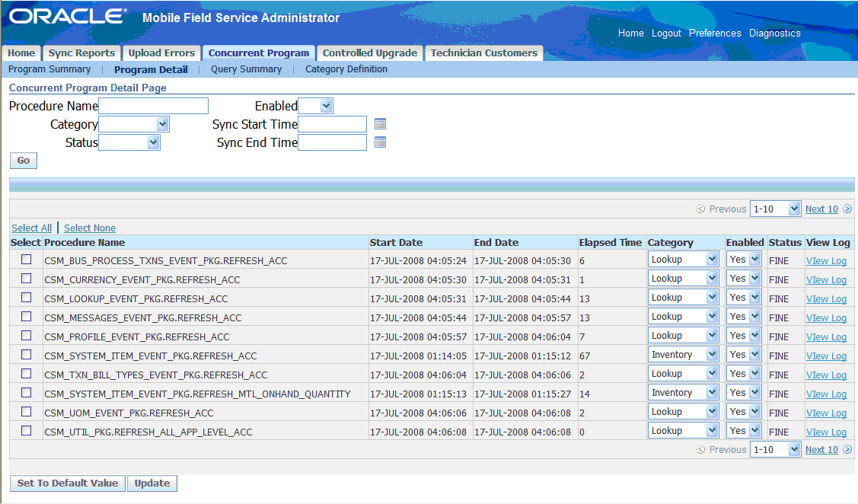Open Enabled dropdown for CSM_CURRENCY_EVENT_PKG row
Image resolution: width=858 pixels, height=504 pixels.
pyautogui.click(x=745, y=279)
